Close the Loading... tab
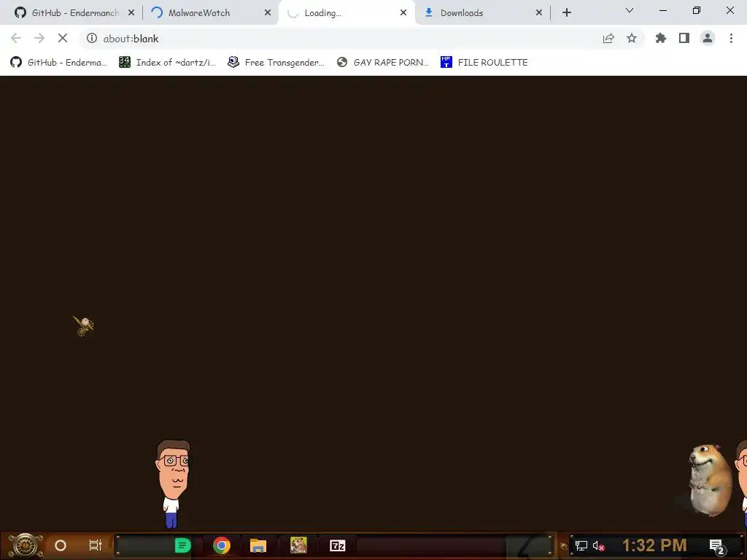The height and width of the screenshot is (560, 747). 403,13
